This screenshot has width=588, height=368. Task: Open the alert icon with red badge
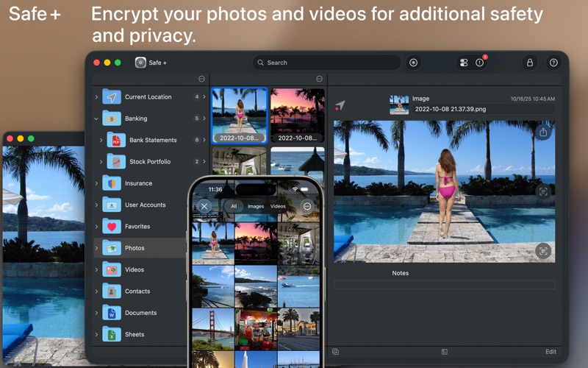[x=480, y=63]
